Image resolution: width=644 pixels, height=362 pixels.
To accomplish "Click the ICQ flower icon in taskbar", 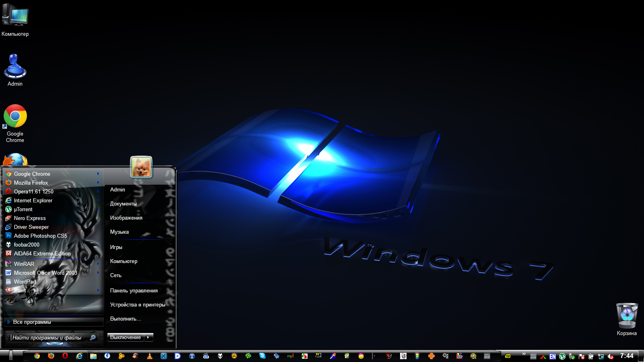I will pos(248,356).
